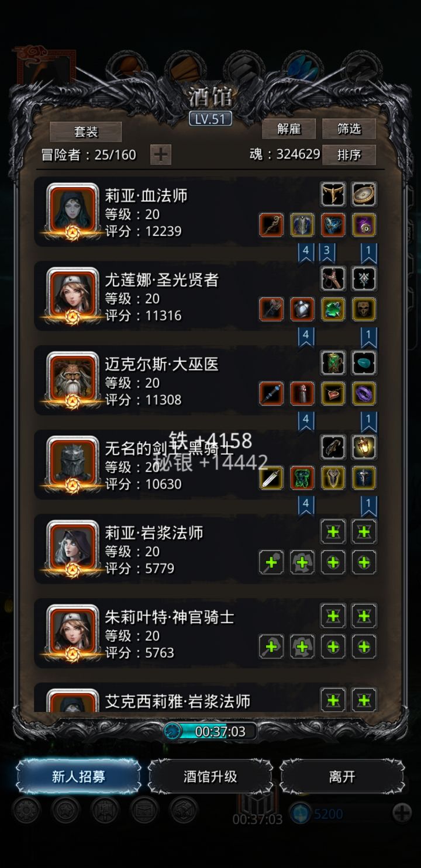Select the 新人招募 tab
This screenshot has height=868, width=421.
78,777
